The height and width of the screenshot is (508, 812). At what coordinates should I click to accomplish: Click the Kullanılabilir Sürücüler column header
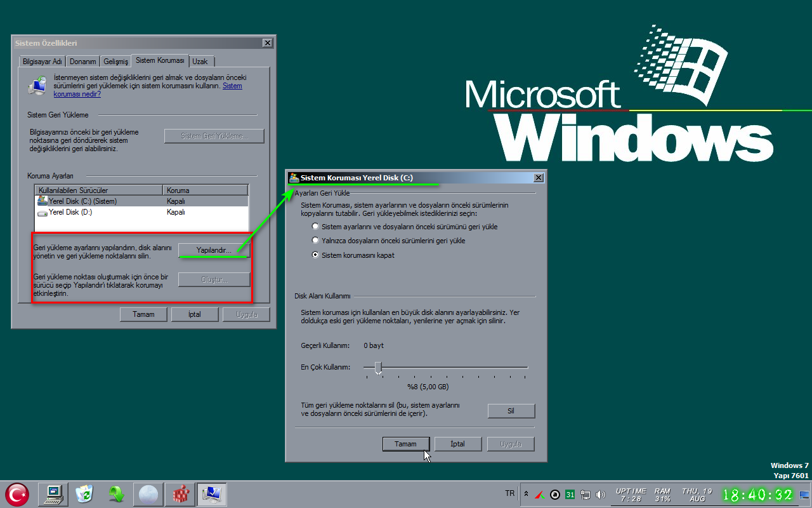(99, 190)
